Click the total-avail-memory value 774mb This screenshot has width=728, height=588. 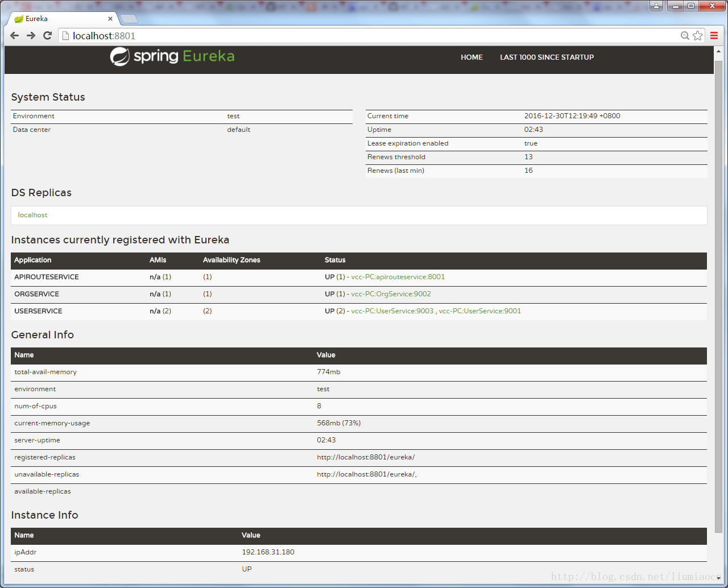coord(328,372)
